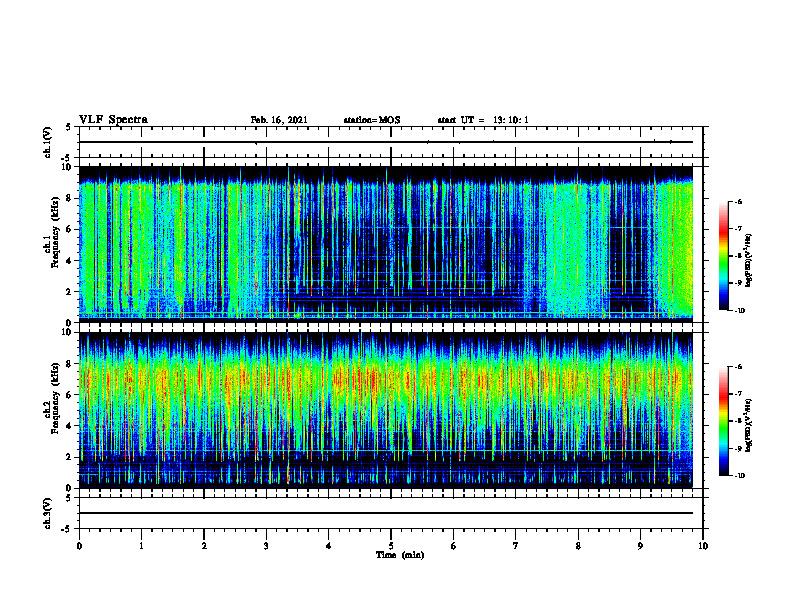Screen dimensions: 792x612
Task: Click the "VLF Spectra" plot title
Action: (113, 120)
